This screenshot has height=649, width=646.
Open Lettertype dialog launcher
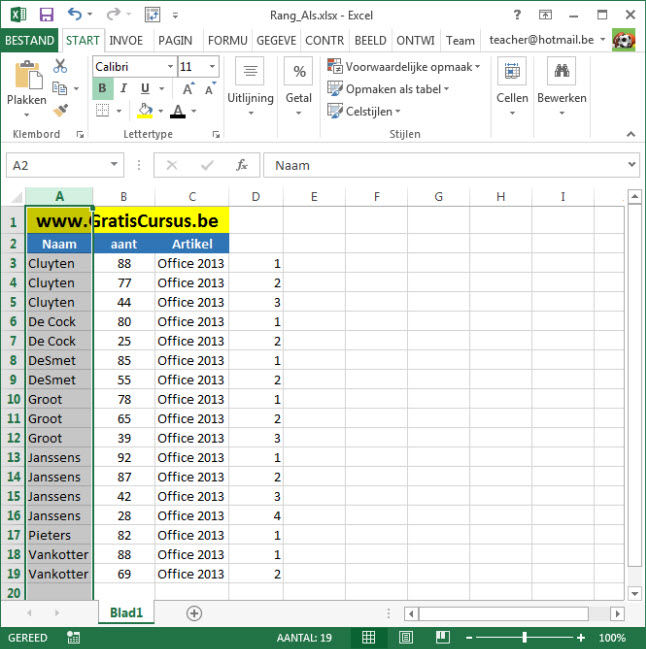coord(216,134)
